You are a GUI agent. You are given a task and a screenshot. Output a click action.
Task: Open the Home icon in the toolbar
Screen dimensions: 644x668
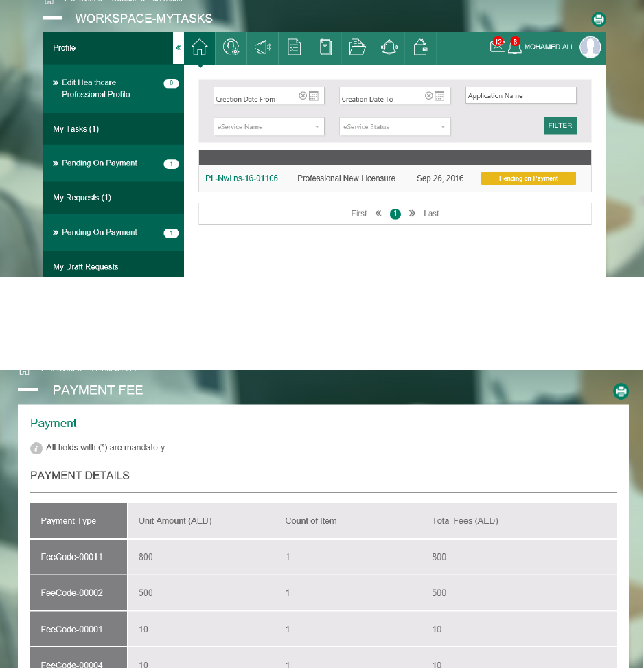coord(199,47)
